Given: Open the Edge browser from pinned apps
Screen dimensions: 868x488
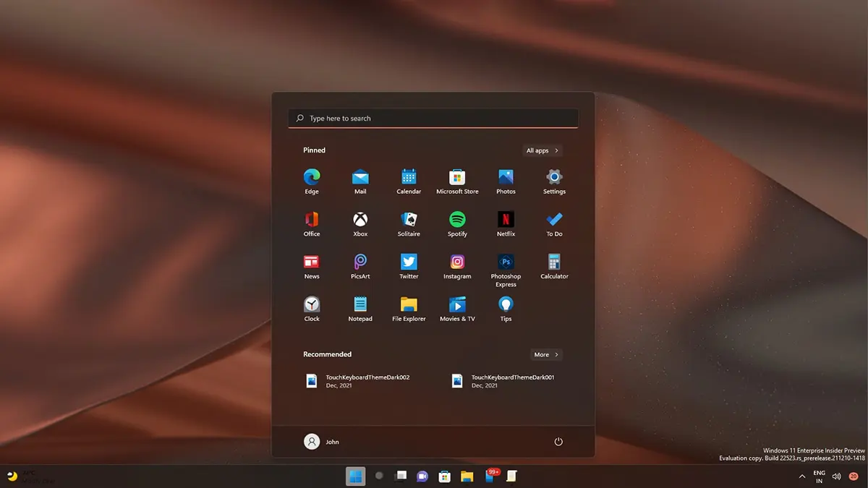Looking at the screenshot, I should 312,181.
